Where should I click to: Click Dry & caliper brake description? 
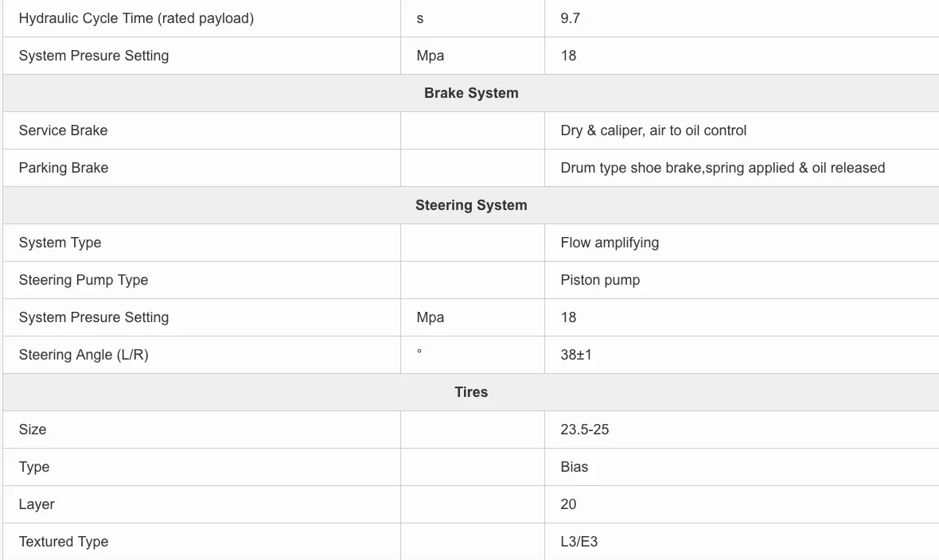click(653, 130)
